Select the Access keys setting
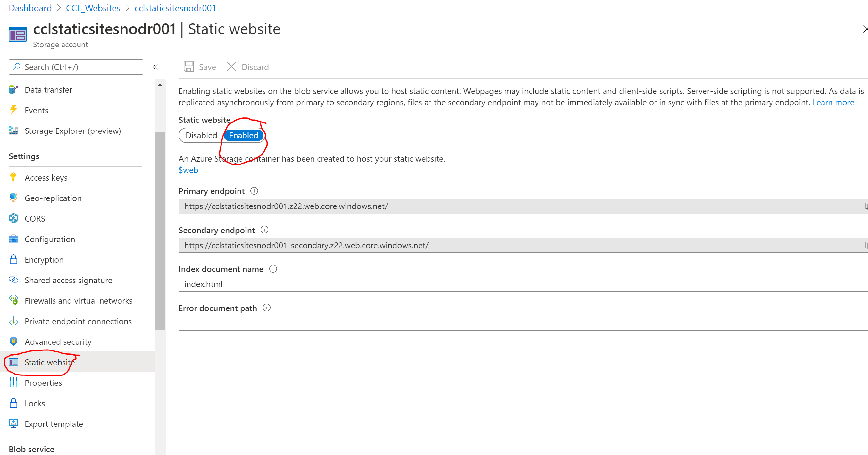 (46, 177)
